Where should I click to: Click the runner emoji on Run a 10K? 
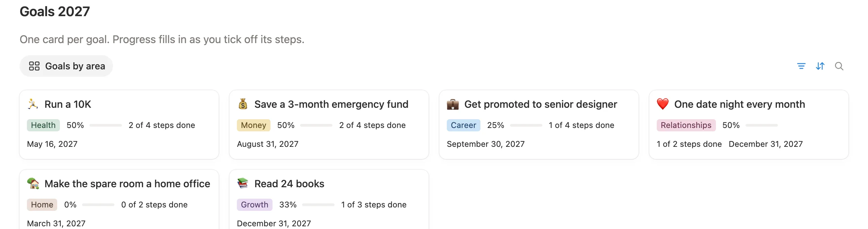click(x=33, y=104)
